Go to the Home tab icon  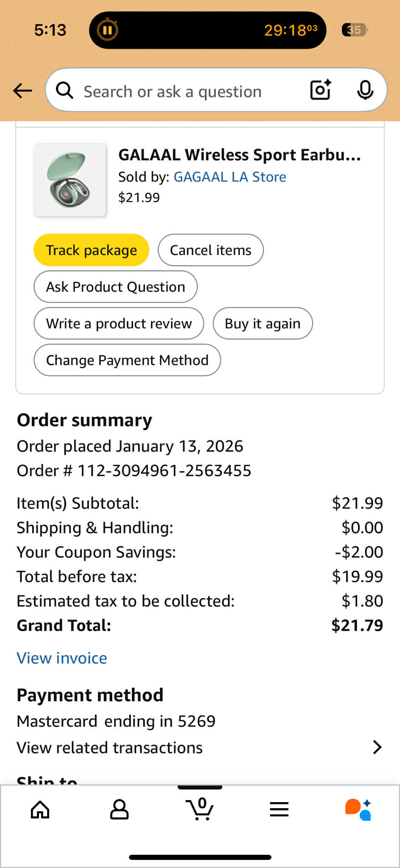point(40,809)
